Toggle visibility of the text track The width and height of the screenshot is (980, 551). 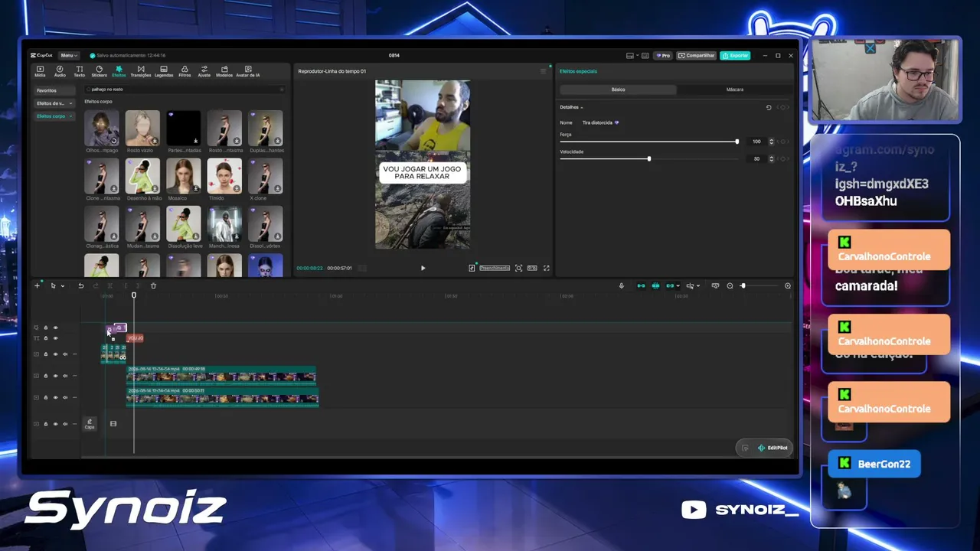(x=55, y=337)
